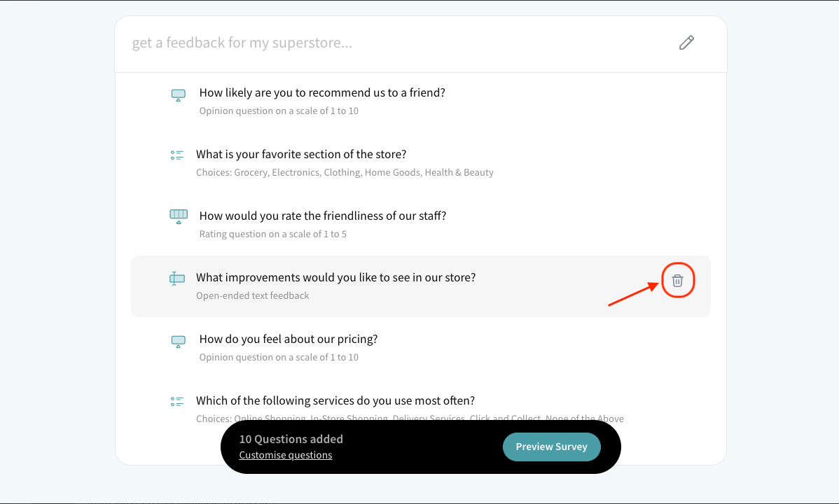Click the opinion icon beside the recommend question
Viewport: 839px width, 504px height.
[x=179, y=95]
